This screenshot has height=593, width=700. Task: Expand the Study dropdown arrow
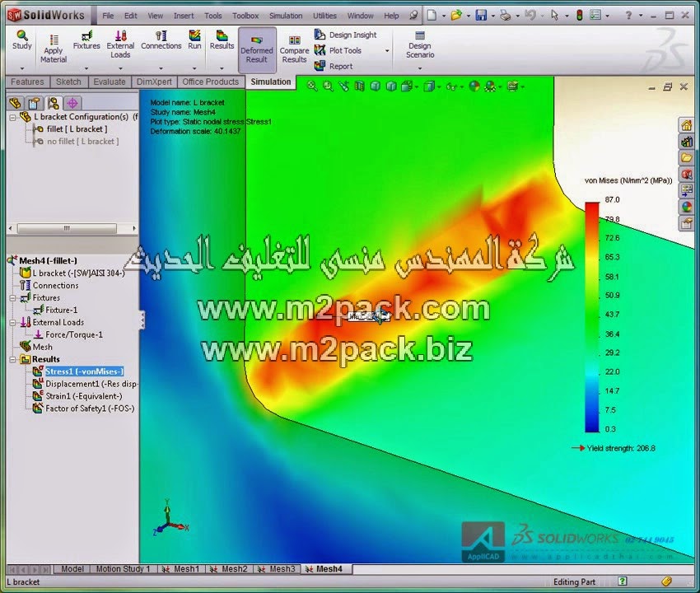[x=22, y=68]
